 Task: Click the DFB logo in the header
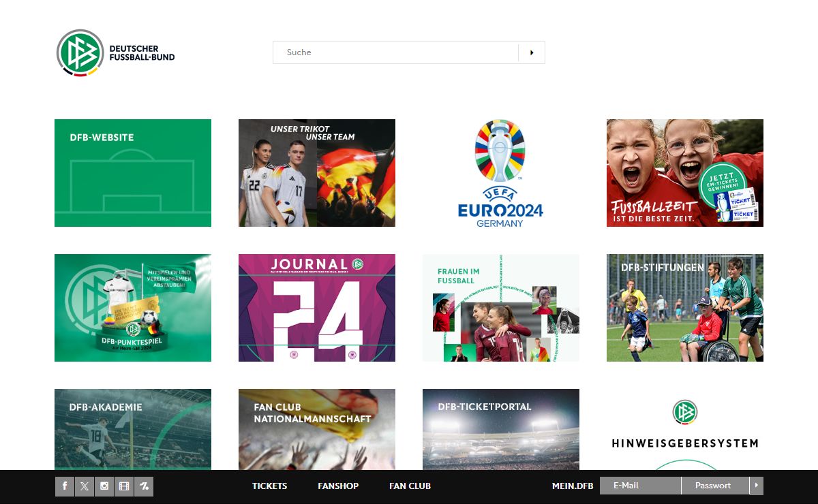[x=80, y=52]
